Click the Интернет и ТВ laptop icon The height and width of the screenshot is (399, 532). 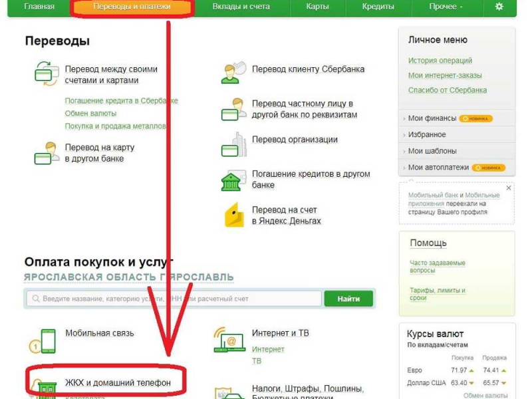(229, 340)
